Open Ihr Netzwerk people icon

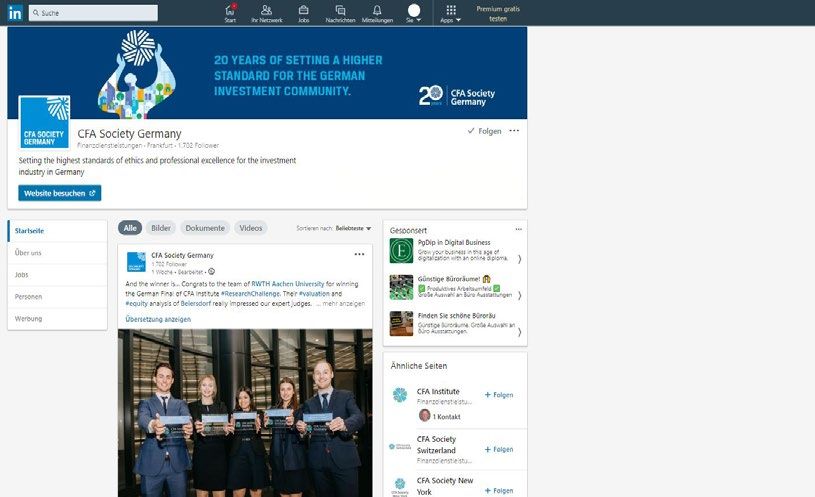(267, 14)
